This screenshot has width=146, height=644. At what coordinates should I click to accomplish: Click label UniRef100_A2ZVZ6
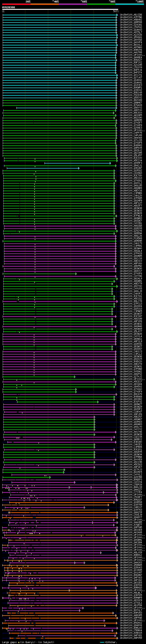click(x=131, y=35)
